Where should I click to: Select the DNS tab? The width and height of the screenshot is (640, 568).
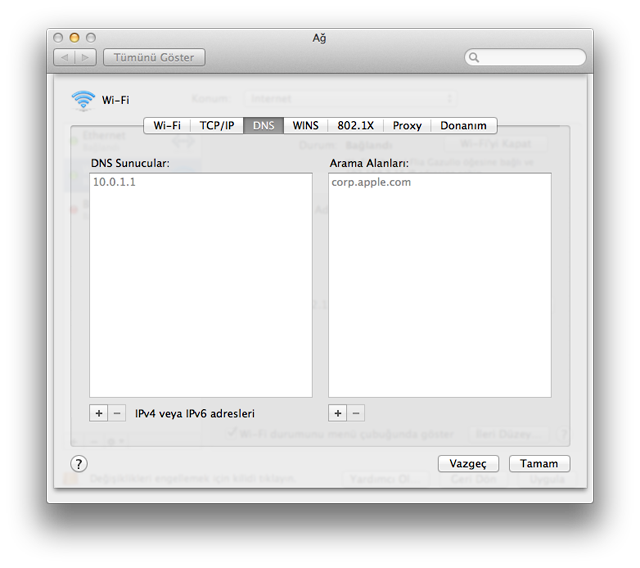[263, 126]
